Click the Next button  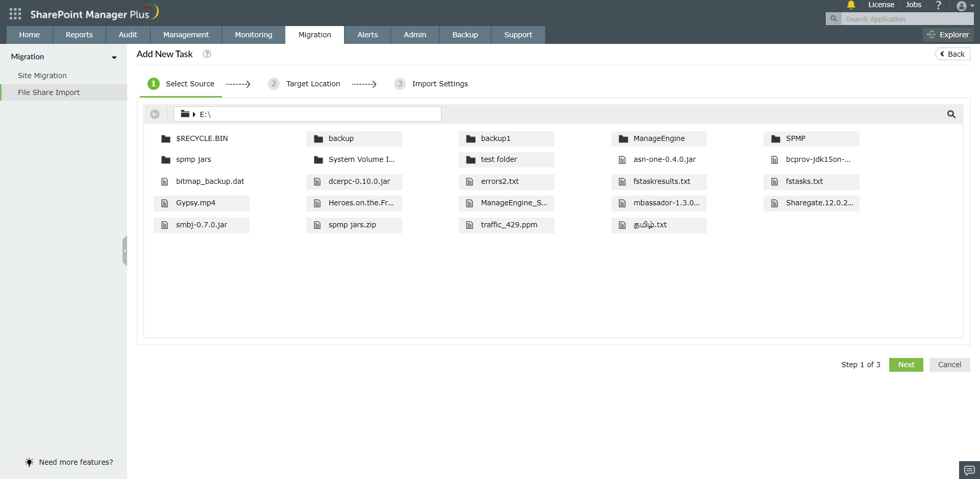906,365
